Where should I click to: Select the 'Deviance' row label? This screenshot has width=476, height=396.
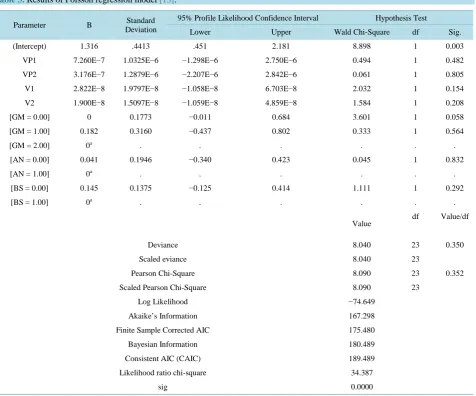[163, 245]
